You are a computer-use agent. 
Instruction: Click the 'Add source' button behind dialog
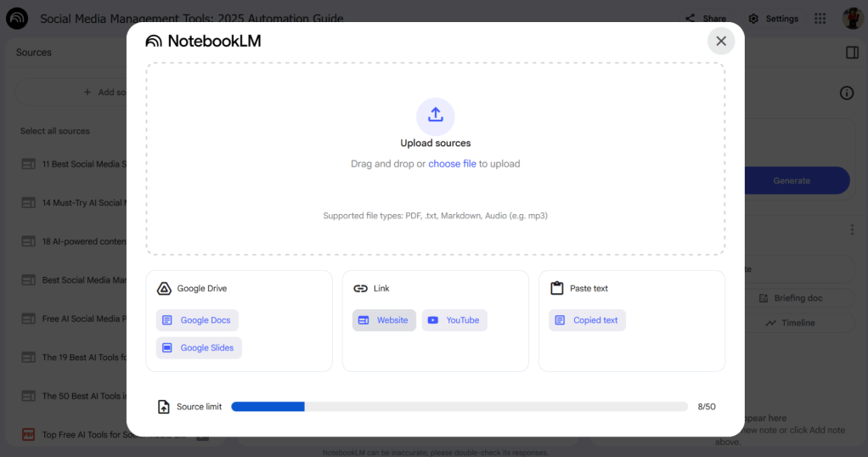click(x=72, y=92)
